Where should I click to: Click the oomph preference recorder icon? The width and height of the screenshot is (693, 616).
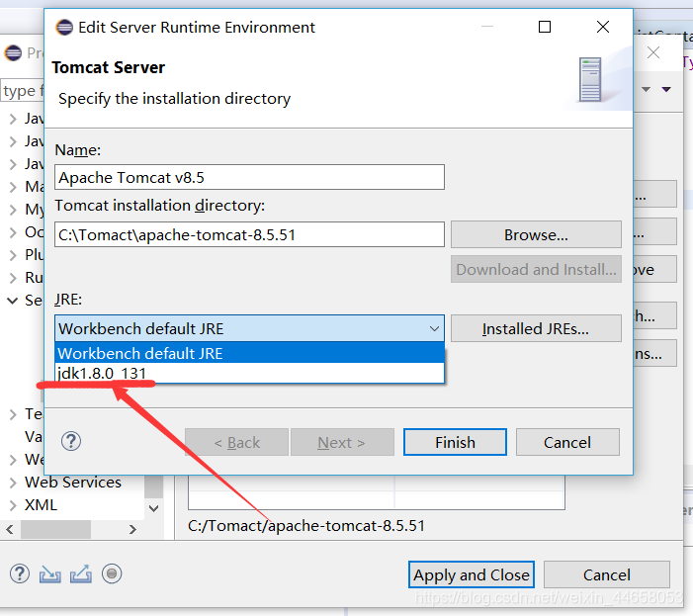tap(112, 573)
